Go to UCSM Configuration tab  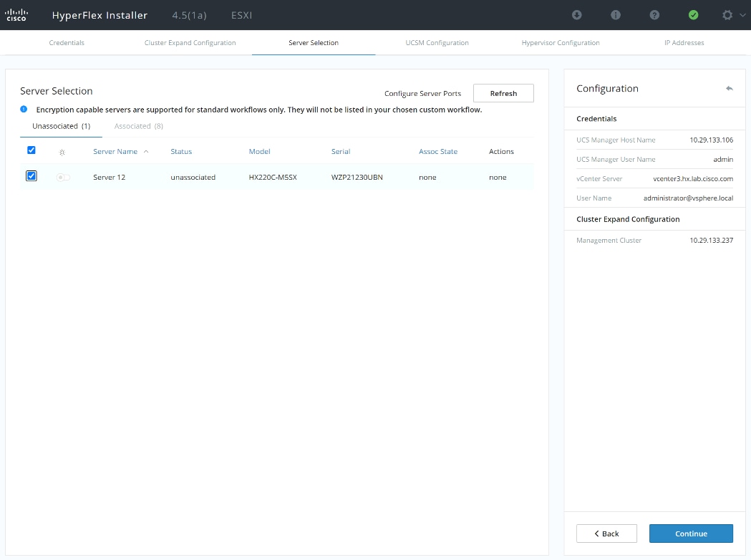pos(437,43)
